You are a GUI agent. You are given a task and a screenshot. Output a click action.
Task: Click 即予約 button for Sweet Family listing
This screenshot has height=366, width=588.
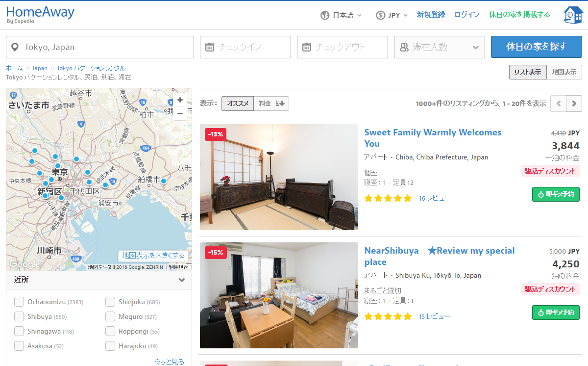click(x=556, y=194)
